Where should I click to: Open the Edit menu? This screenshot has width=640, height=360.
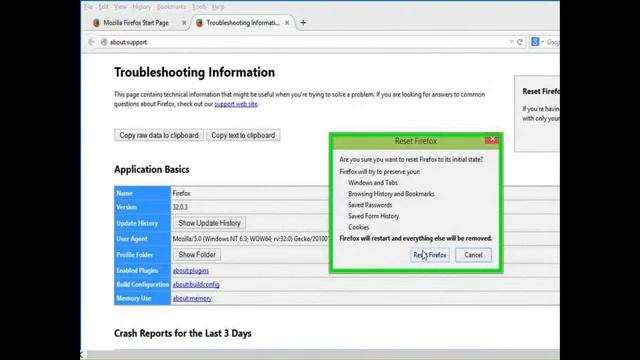[104, 7]
